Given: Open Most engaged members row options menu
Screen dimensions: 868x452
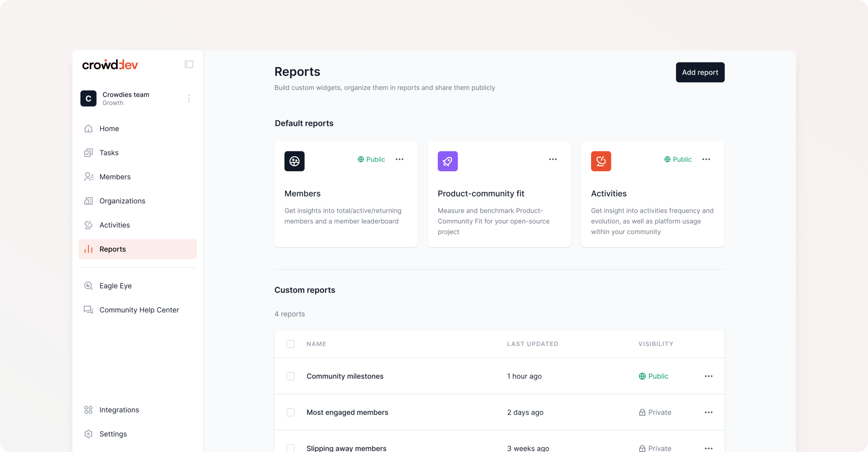Looking at the screenshot, I should [709, 412].
